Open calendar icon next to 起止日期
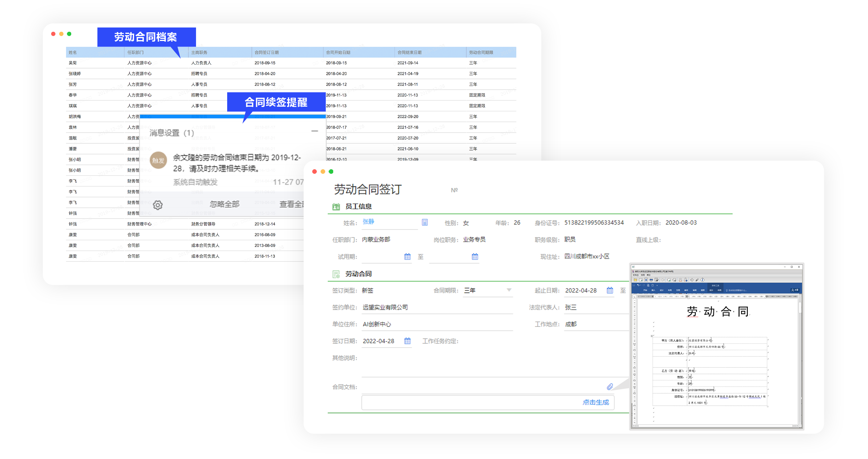This screenshot has width=868, height=459. (x=610, y=290)
